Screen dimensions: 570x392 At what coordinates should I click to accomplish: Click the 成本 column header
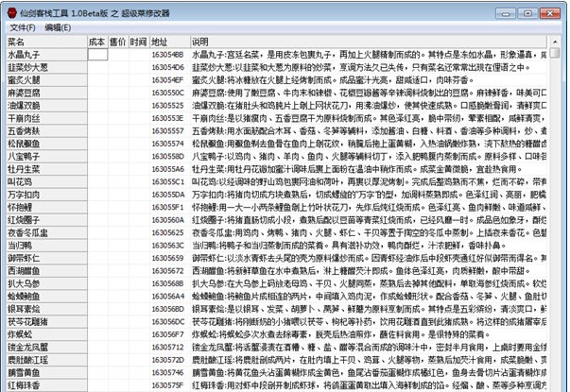pyautogui.click(x=97, y=43)
